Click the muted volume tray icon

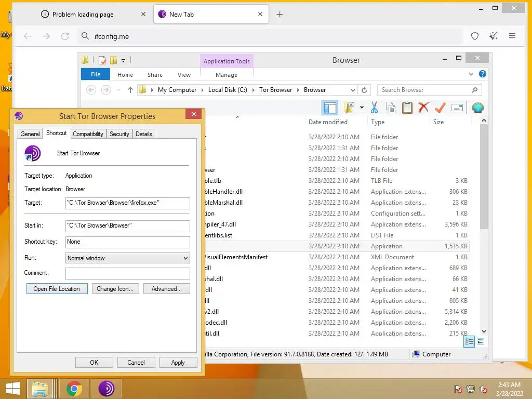483,389
